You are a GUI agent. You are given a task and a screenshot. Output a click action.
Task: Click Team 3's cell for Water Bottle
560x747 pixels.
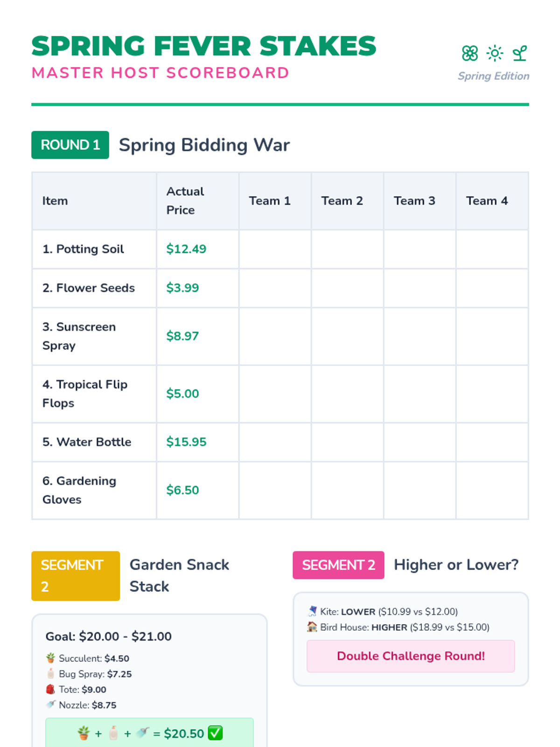(420, 442)
